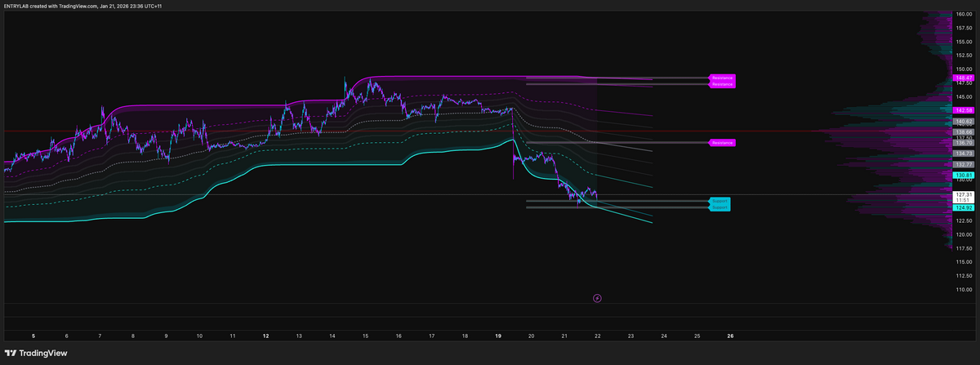Click the purple lightning event icon
Viewport: 980px width, 365px height.
point(597,298)
